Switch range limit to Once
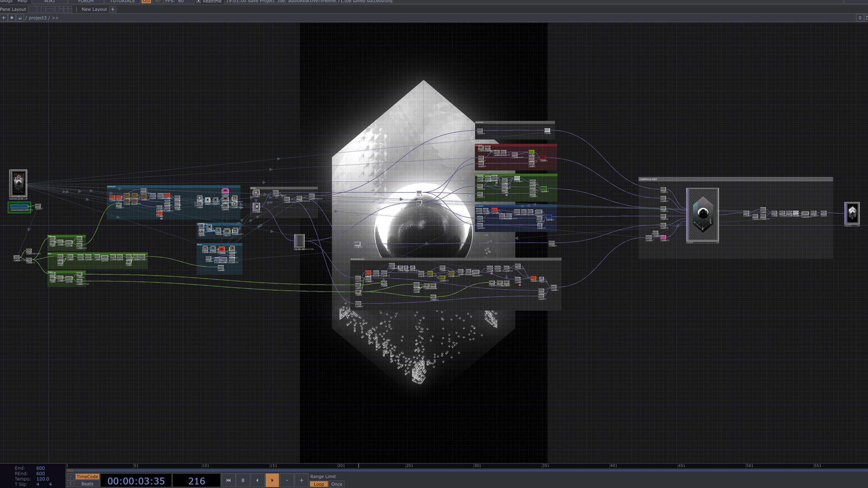Image resolution: width=868 pixels, height=488 pixels. 336,484
